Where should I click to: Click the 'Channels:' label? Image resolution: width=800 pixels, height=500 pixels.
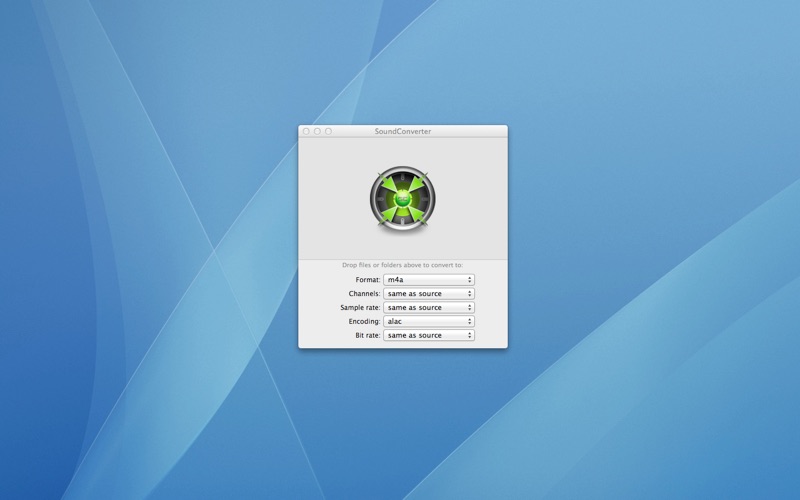pos(364,294)
